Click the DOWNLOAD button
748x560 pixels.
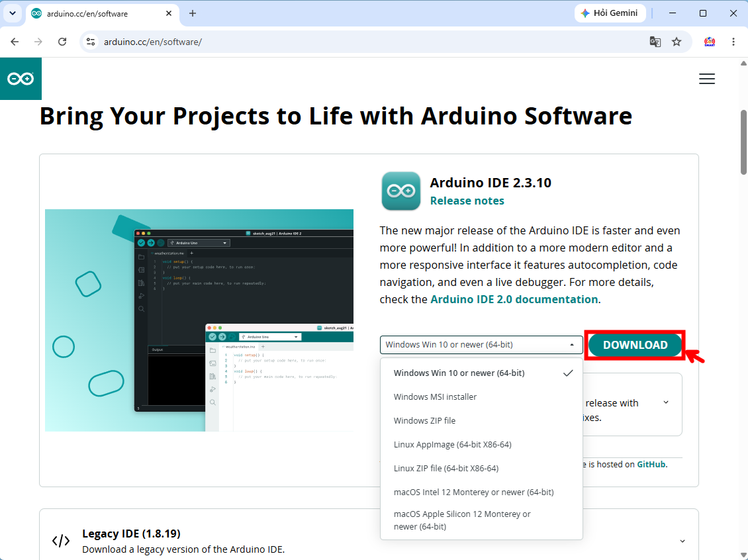click(x=635, y=345)
